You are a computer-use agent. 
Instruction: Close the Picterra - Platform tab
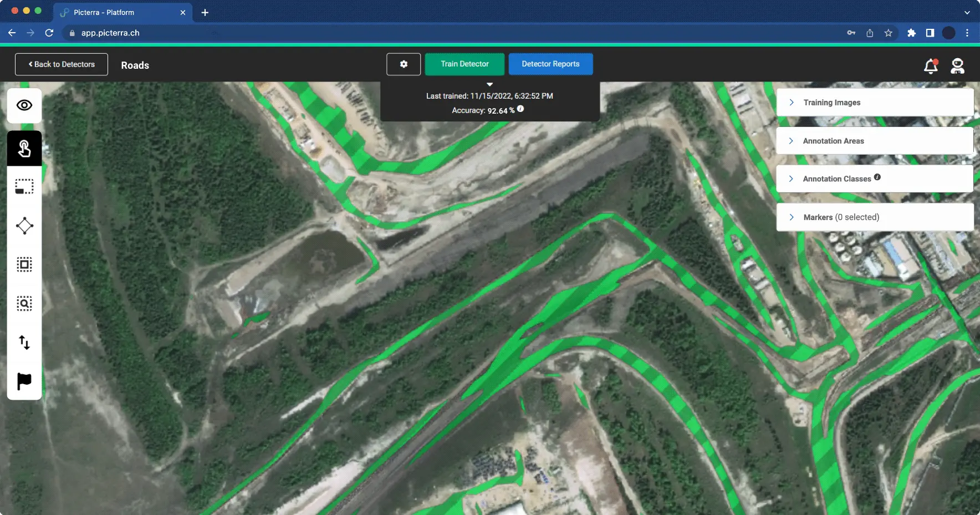(x=183, y=12)
